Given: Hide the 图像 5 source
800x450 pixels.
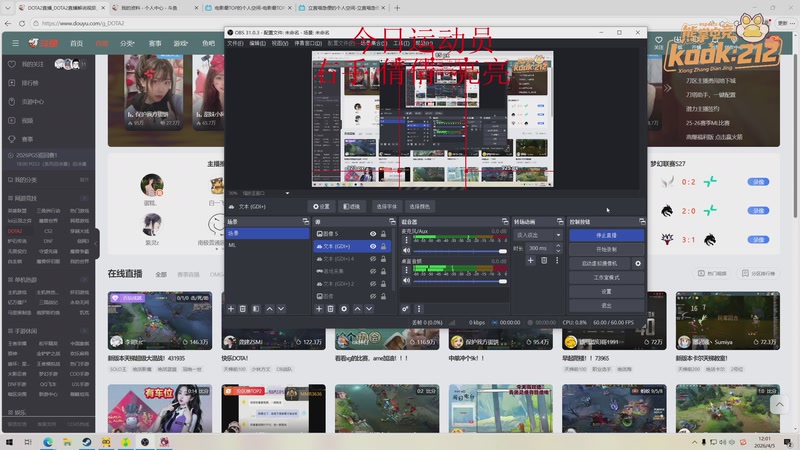Looking at the screenshot, I should [x=373, y=234].
